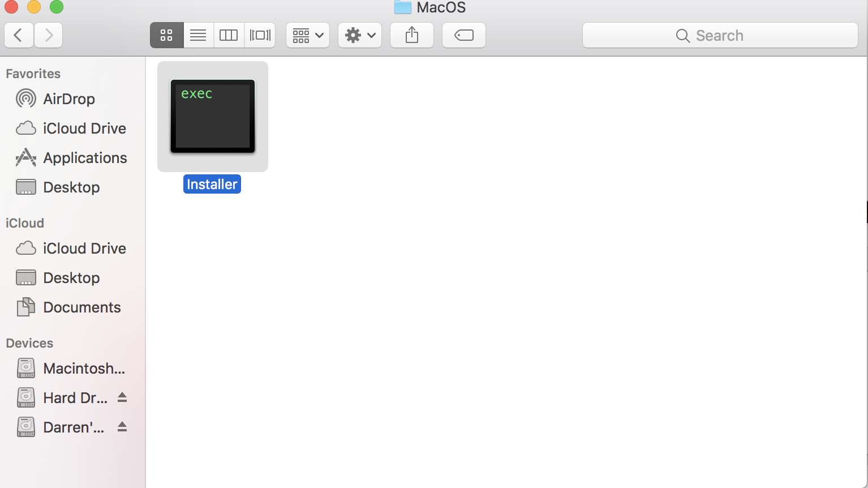Switch to list view
868x488 pixels.
[x=198, y=35]
